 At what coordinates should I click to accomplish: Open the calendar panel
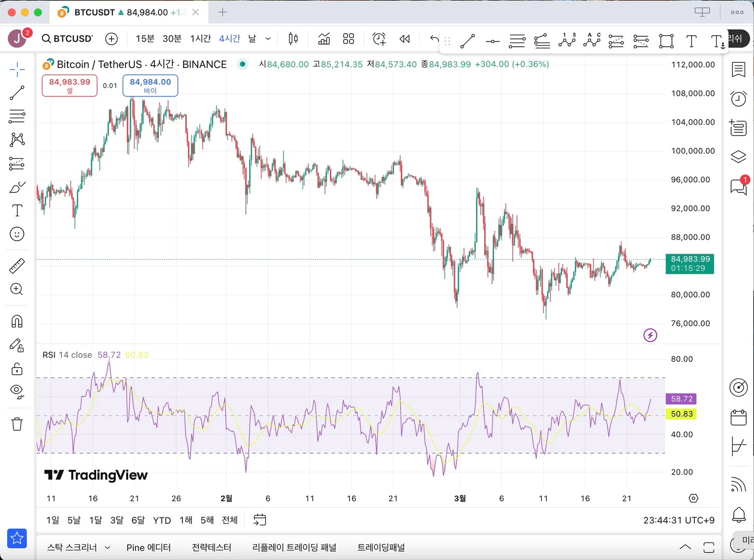tap(738, 417)
